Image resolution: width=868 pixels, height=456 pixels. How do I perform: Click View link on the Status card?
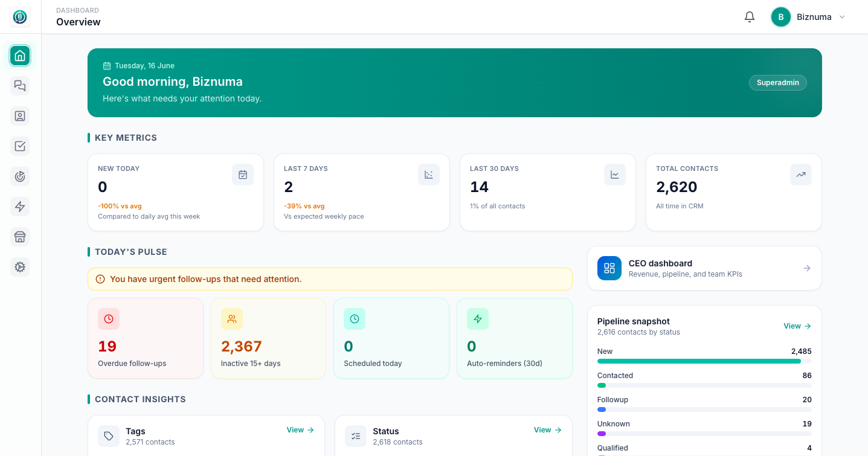click(548, 430)
